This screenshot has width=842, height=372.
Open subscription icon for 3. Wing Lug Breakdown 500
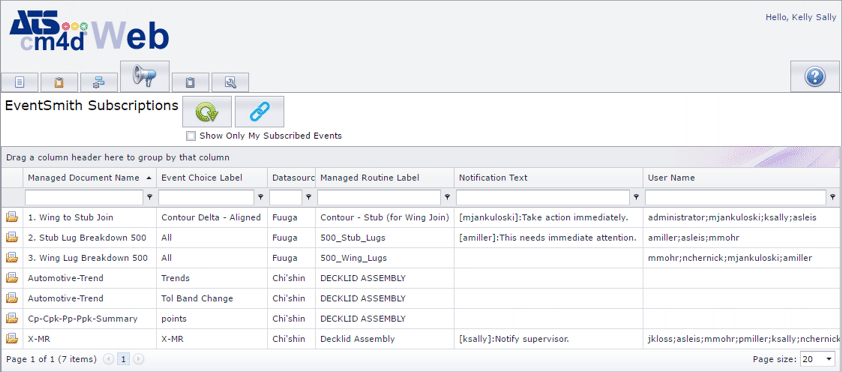pos(12,258)
